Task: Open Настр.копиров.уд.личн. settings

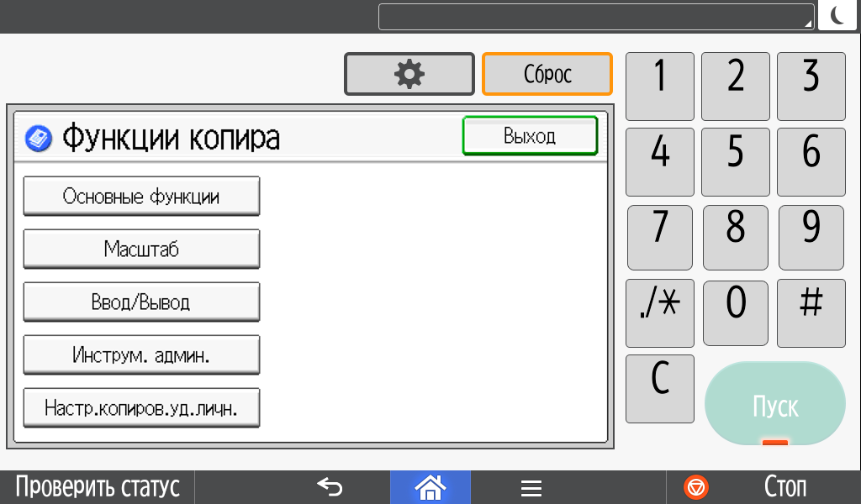Action: (x=141, y=408)
